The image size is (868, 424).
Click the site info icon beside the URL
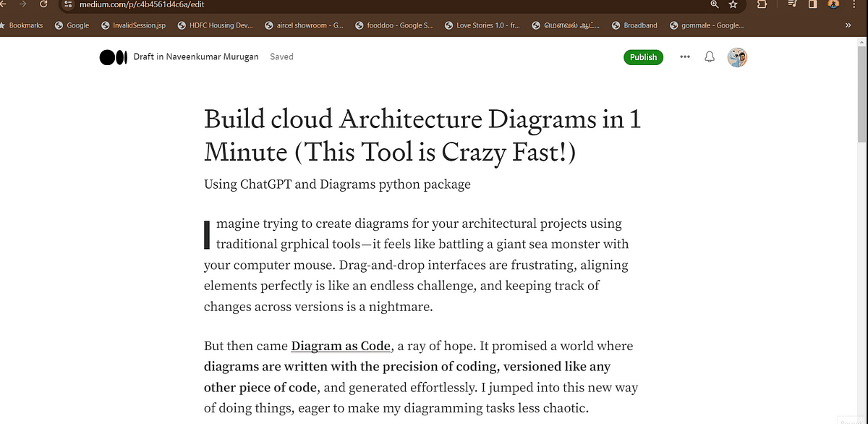(68, 4)
